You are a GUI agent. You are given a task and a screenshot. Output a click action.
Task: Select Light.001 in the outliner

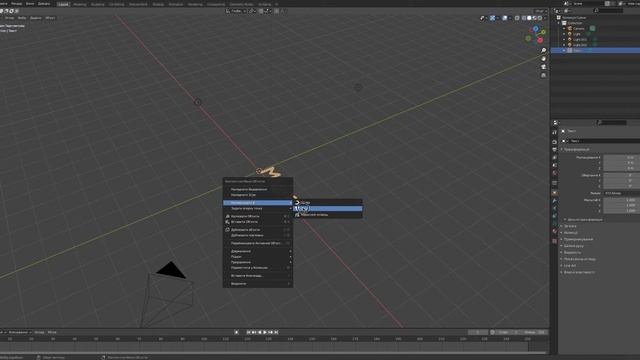(x=580, y=40)
